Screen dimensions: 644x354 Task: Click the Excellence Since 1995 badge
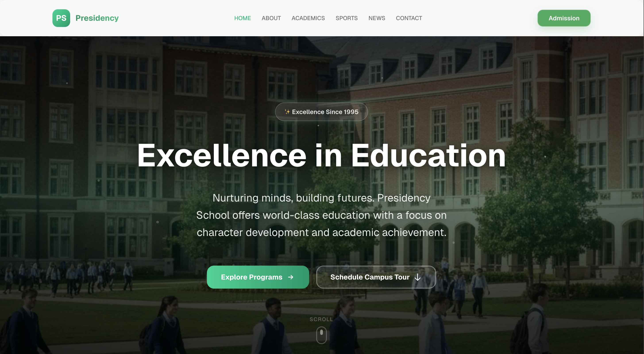tap(321, 112)
